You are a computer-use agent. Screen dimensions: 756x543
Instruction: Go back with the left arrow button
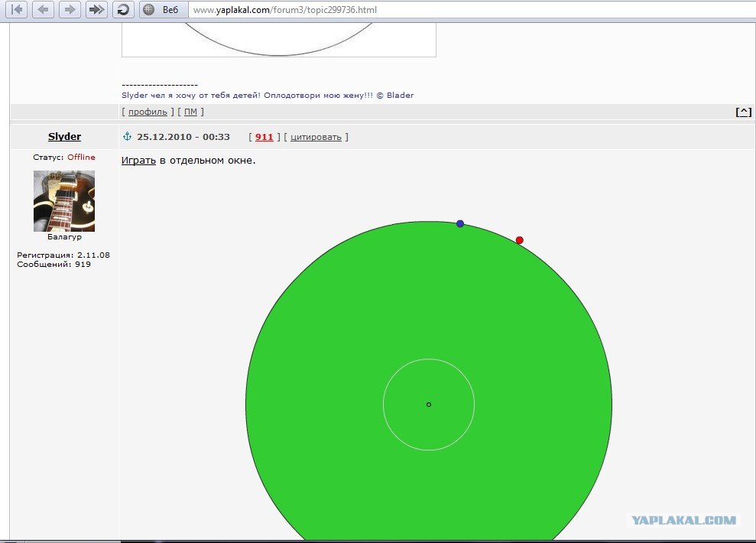44,9
